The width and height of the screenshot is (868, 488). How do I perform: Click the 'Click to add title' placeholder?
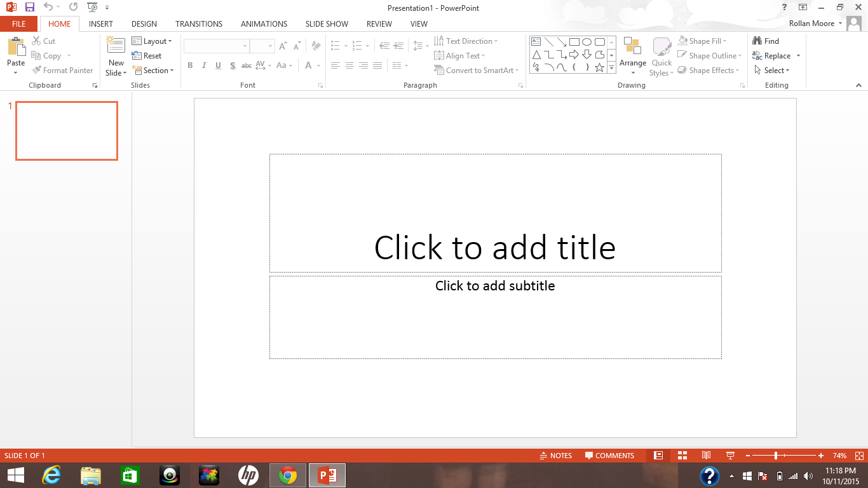click(x=495, y=213)
